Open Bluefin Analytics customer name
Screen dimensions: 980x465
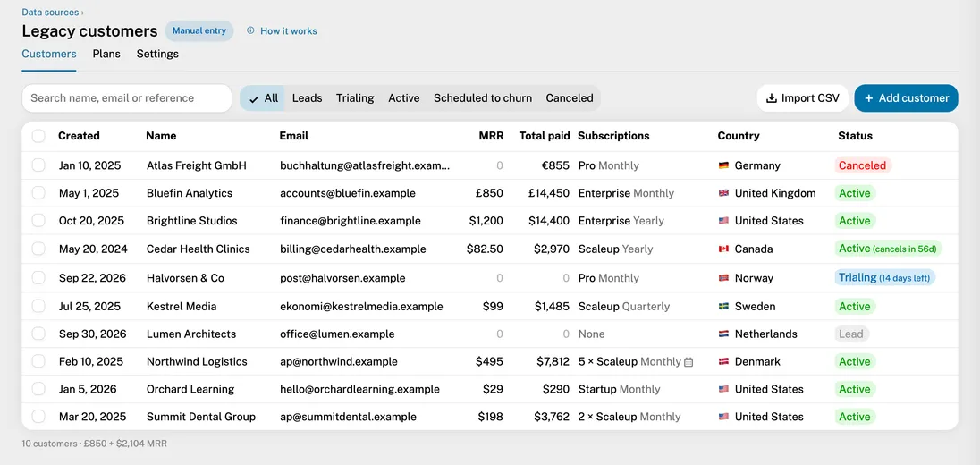[190, 193]
